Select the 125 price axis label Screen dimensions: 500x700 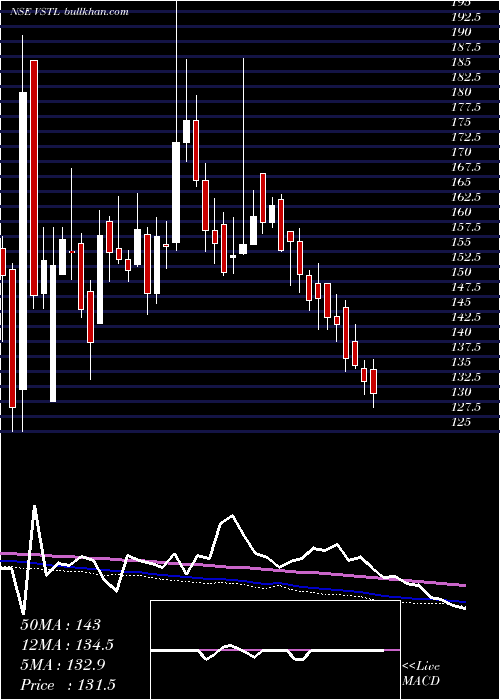461,422
